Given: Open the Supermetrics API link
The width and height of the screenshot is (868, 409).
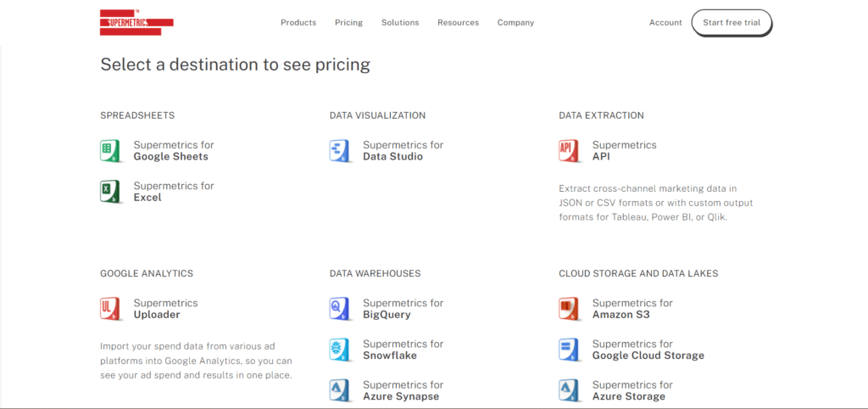Looking at the screenshot, I should point(625,151).
